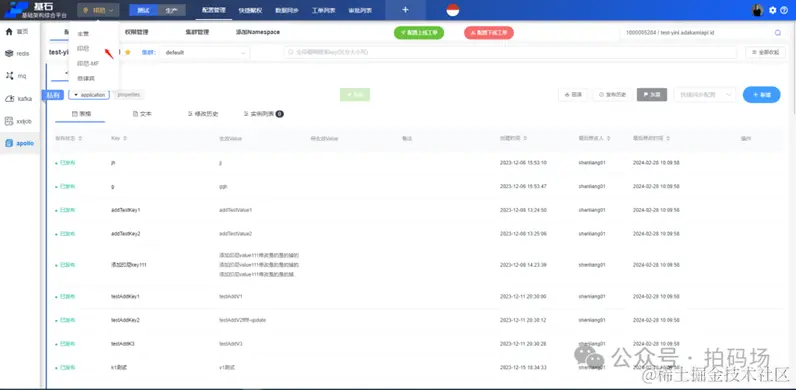Sort by the 发布状态 column arrows
The width and height of the screenshot is (796, 390).
[80, 138]
